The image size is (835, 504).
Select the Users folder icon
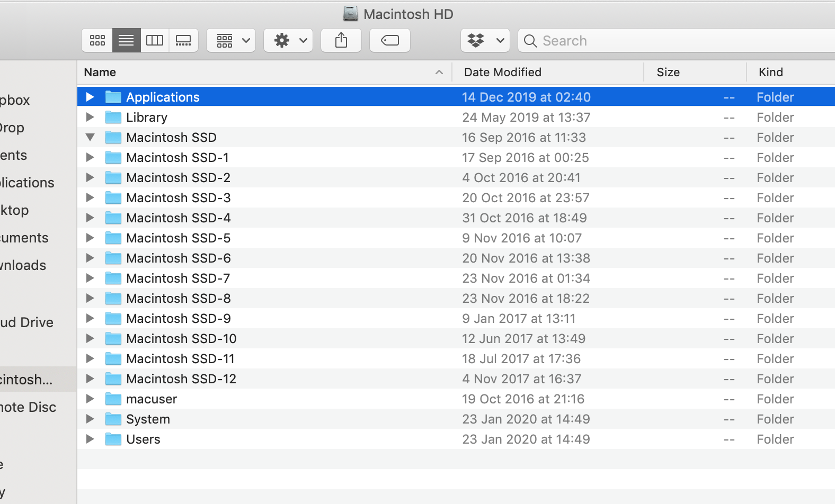pos(113,439)
